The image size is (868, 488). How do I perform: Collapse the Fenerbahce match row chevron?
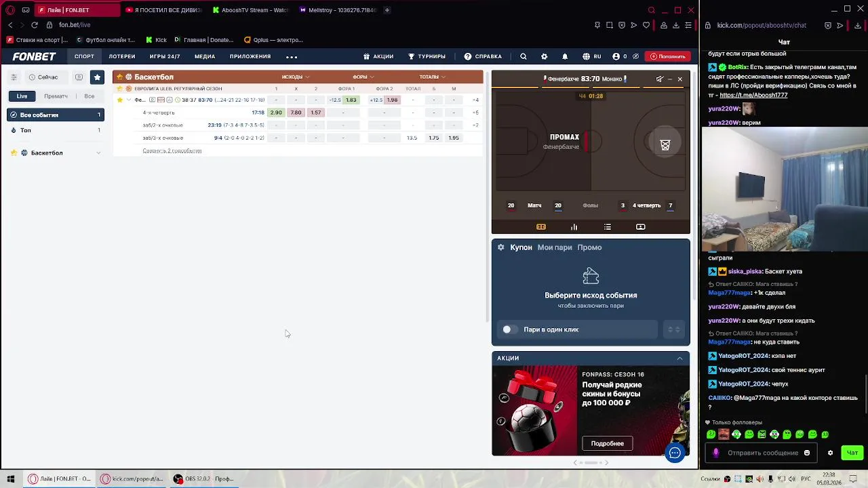click(129, 100)
